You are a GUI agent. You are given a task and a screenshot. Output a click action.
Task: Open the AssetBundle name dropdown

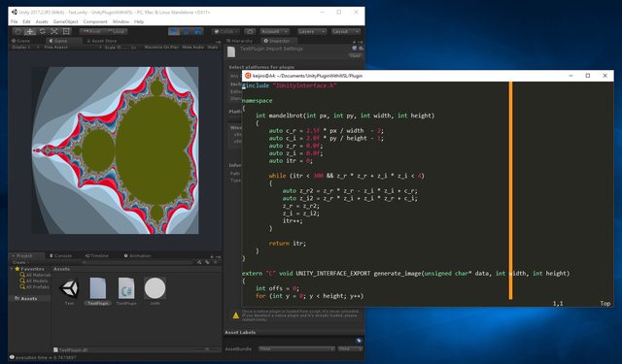[296, 348]
